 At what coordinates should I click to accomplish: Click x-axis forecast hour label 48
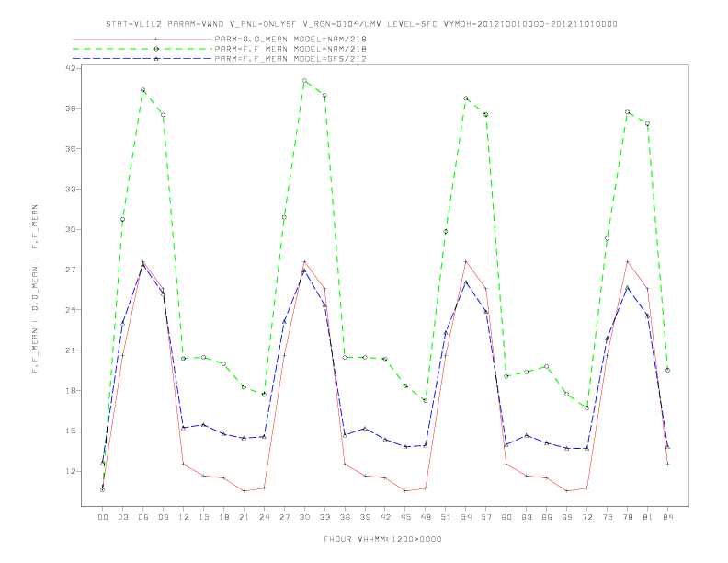pyautogui.click(x=426, y=517)
